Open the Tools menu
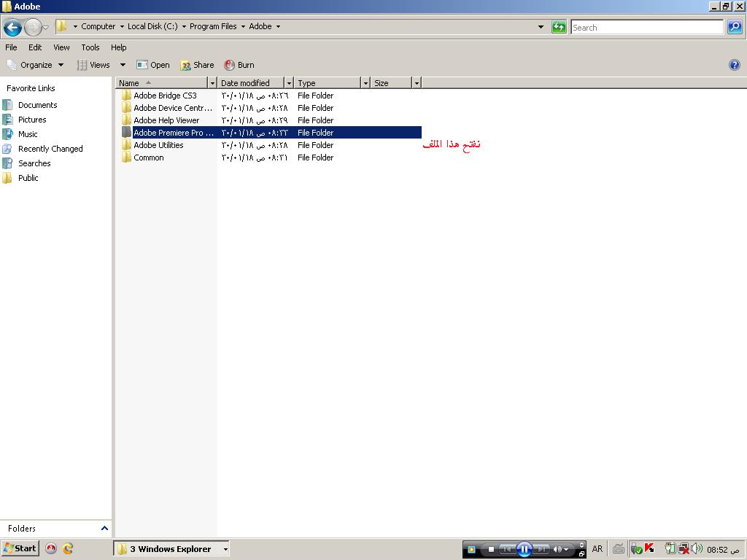Image resolution: width=747 pixels, height=560 pixels. tap(90, 47)
